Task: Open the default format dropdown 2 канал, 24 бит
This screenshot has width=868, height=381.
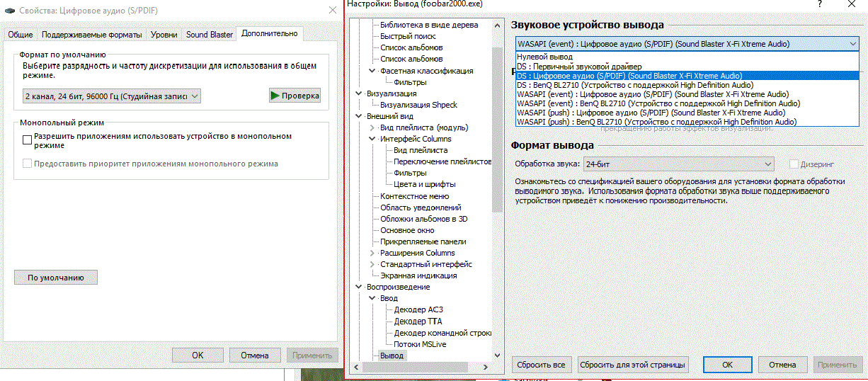Action: [x=111, y=96]
